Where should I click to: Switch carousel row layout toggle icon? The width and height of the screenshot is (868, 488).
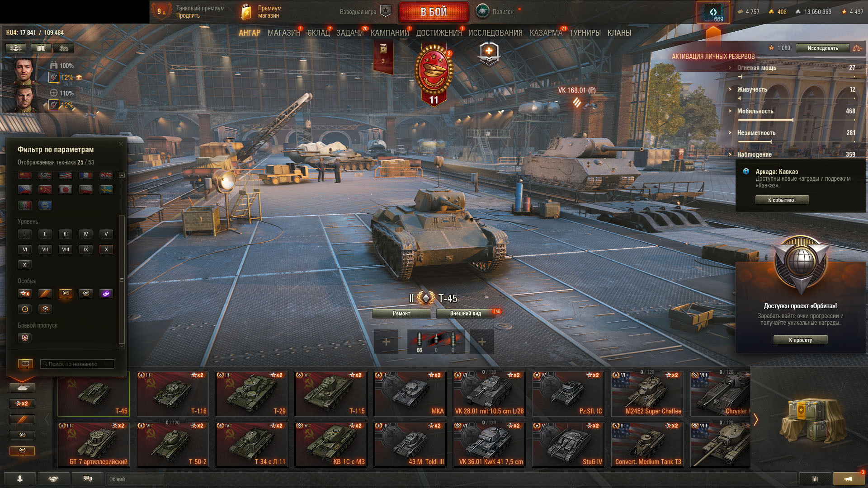25,364
